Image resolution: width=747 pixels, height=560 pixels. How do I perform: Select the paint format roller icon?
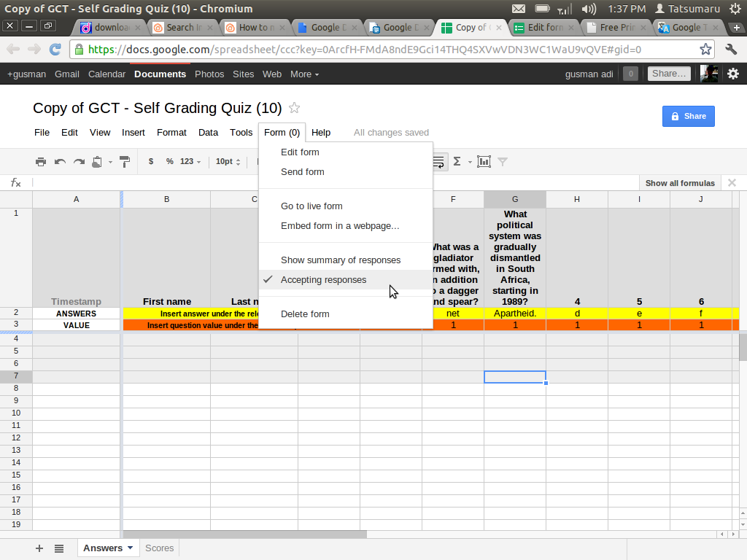click(124, 162)
